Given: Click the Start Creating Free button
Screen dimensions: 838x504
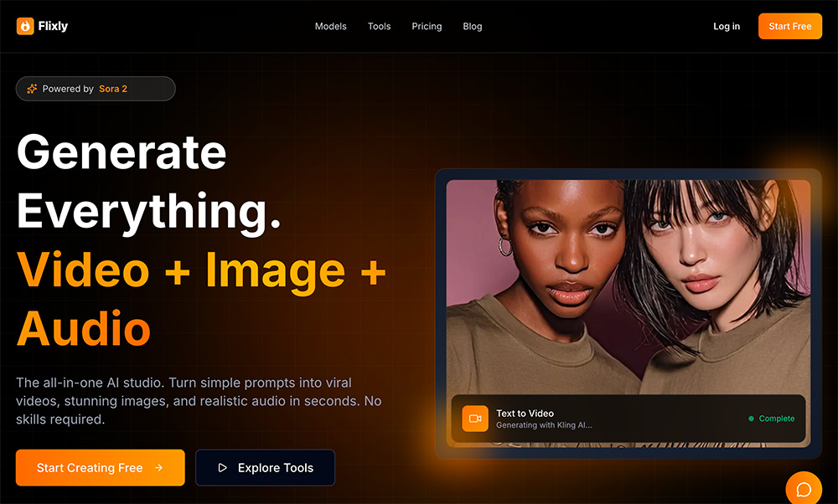Looking at the screenshot, I should coord(100,468).
